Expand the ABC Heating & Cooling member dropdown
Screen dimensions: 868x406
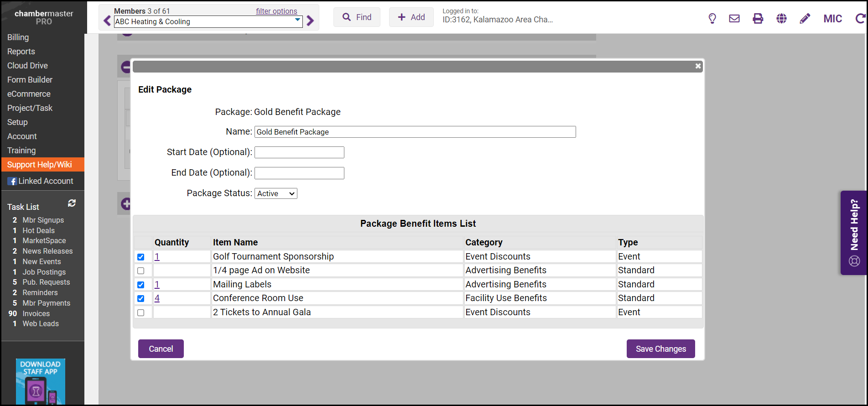coord(297,21)
